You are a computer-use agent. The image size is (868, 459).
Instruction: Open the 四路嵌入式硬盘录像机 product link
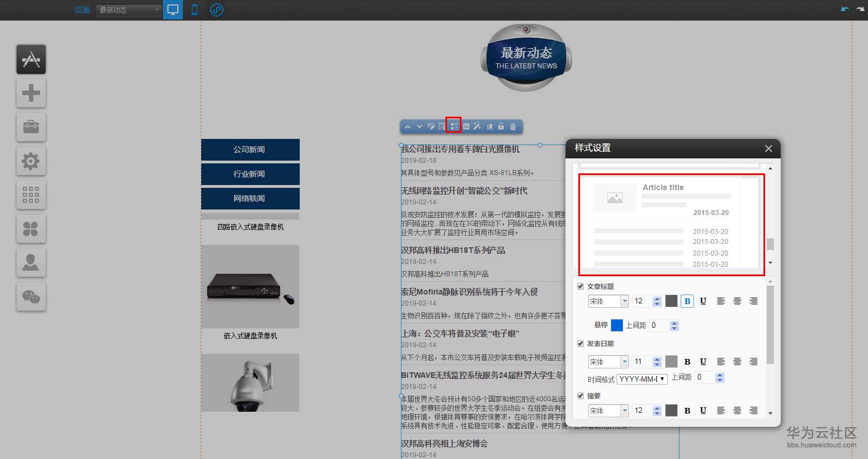[250, 227]
